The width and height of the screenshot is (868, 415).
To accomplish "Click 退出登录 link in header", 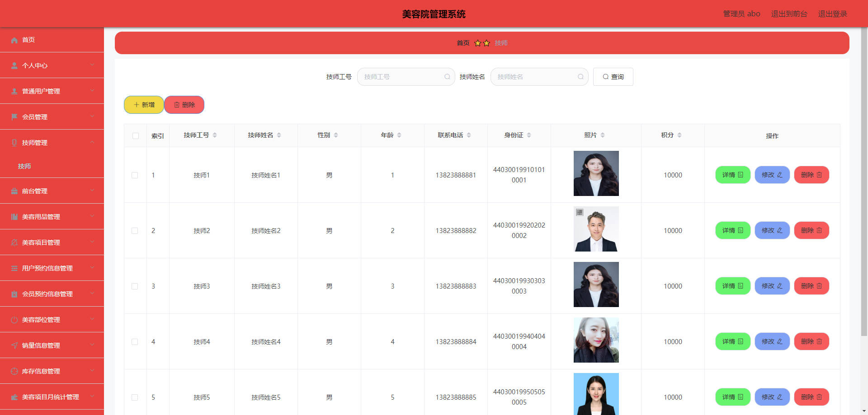I will click(833, 14).
